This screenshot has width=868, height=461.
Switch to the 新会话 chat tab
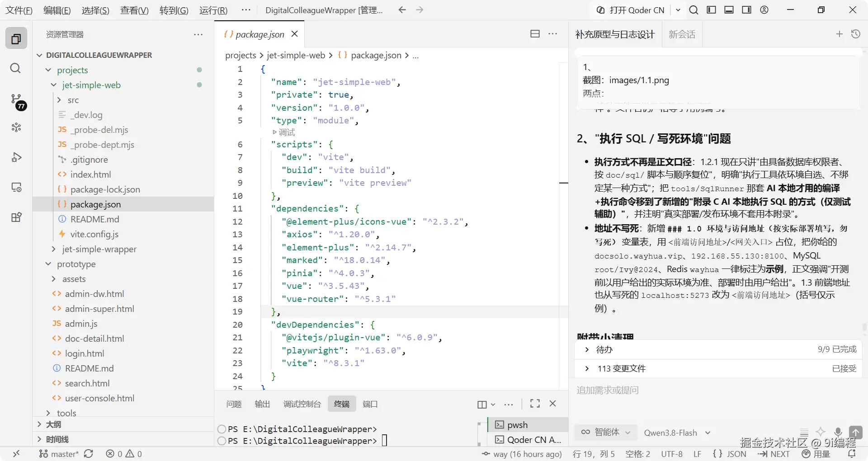[x=682, y=34]
